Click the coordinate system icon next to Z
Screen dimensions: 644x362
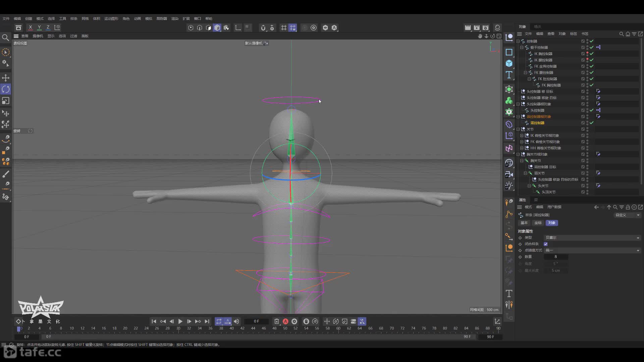click(57, 27)
